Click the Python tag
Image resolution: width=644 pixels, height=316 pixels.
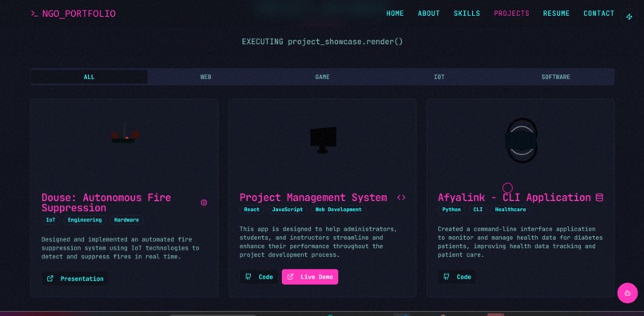(451, 210)
